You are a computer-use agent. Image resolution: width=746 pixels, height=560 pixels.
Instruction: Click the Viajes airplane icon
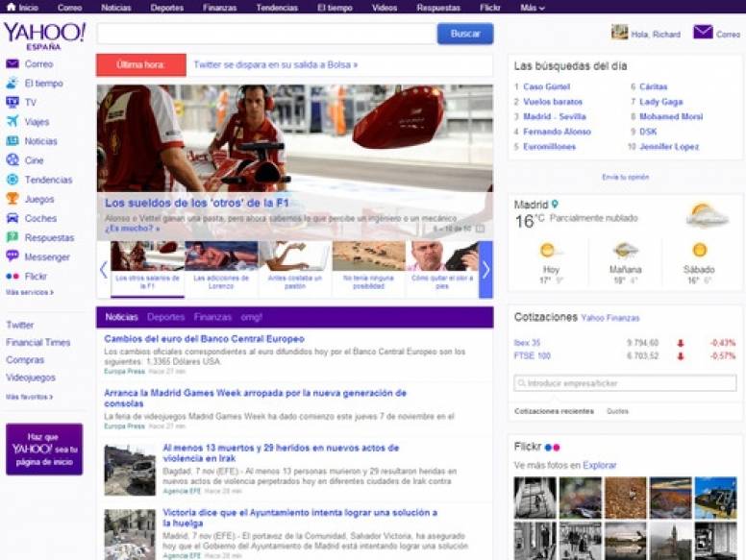click(12, 122)
